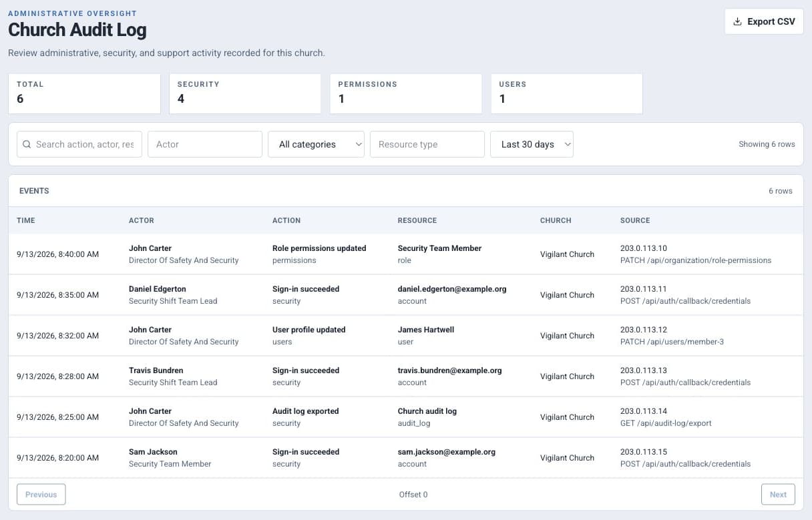Select actor name Travis Bundren

(x=156, y=370)
